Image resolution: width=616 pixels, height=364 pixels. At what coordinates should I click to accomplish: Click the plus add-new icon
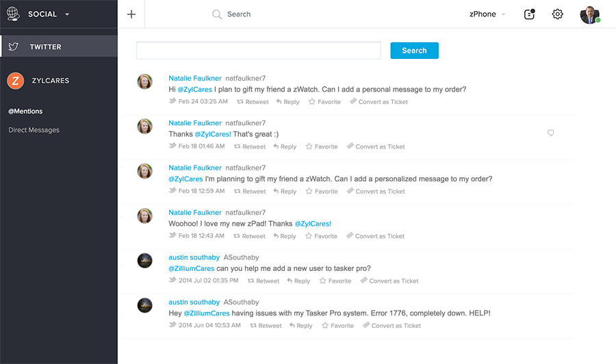131,14
